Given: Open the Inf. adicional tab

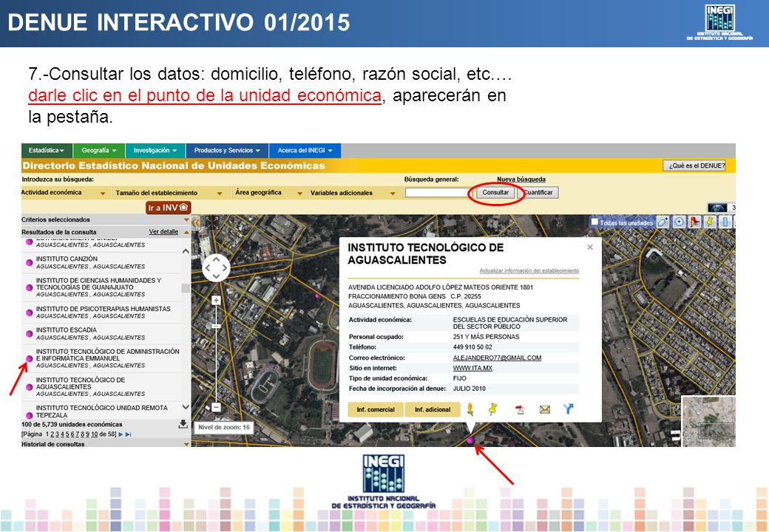Looking at the screenshot, I should pos(433,409).
